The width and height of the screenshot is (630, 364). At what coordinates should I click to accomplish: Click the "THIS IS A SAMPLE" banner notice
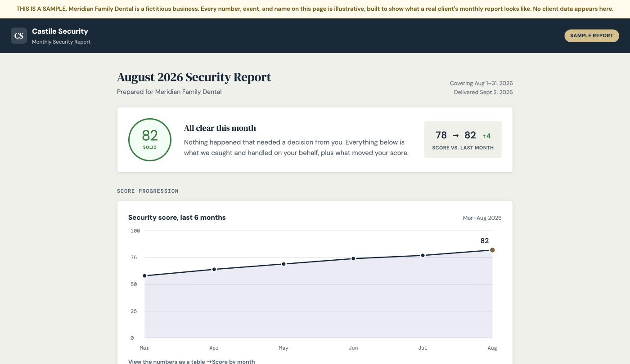click(x=315, y=9)
